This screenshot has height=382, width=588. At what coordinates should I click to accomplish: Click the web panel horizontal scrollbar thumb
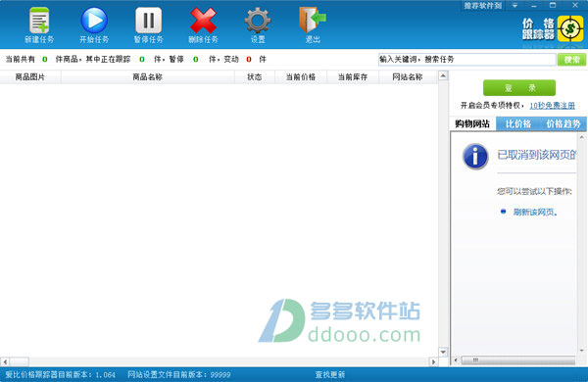click(517, 360)
